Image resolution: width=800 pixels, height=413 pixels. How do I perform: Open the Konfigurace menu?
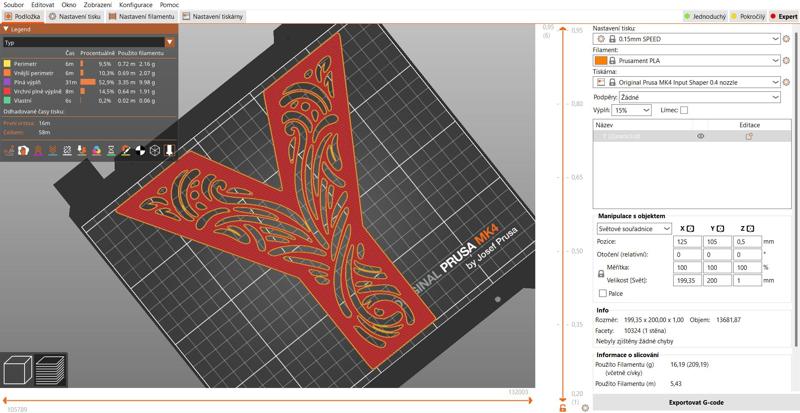click(x=135, y=5)
